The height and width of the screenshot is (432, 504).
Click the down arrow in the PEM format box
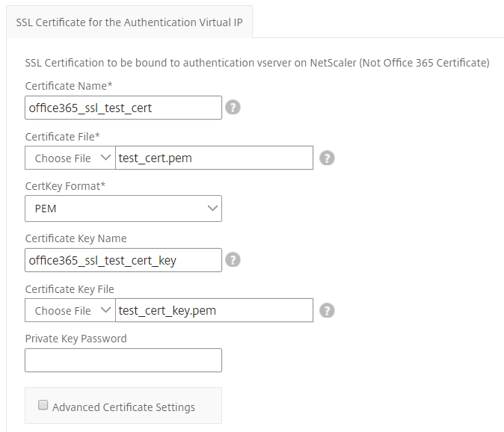pyautogui.click(x=212, y=209)
